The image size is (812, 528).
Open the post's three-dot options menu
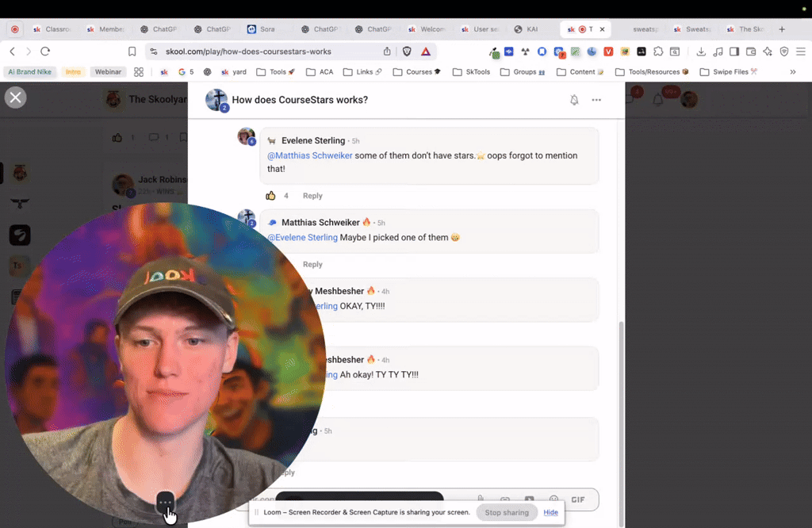596,100
